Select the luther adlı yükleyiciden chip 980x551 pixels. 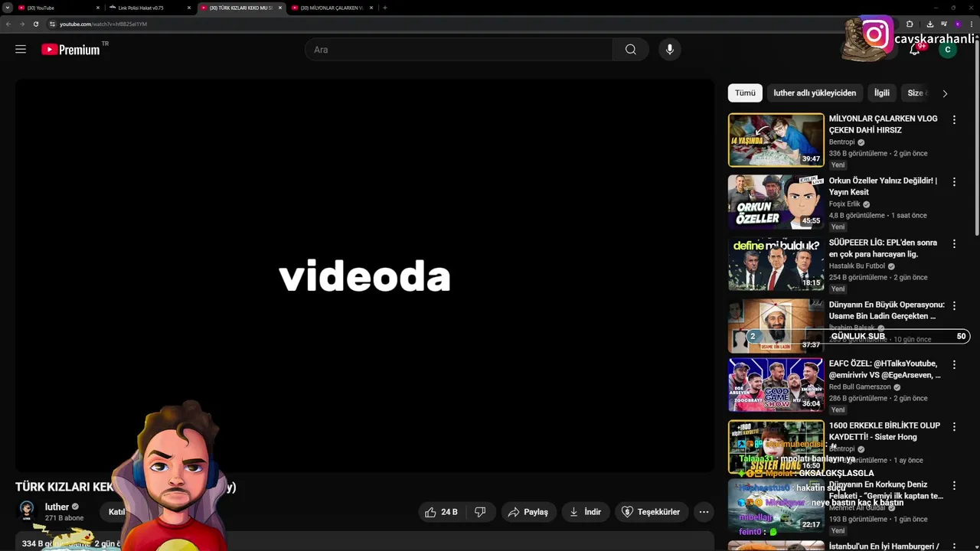815,93
